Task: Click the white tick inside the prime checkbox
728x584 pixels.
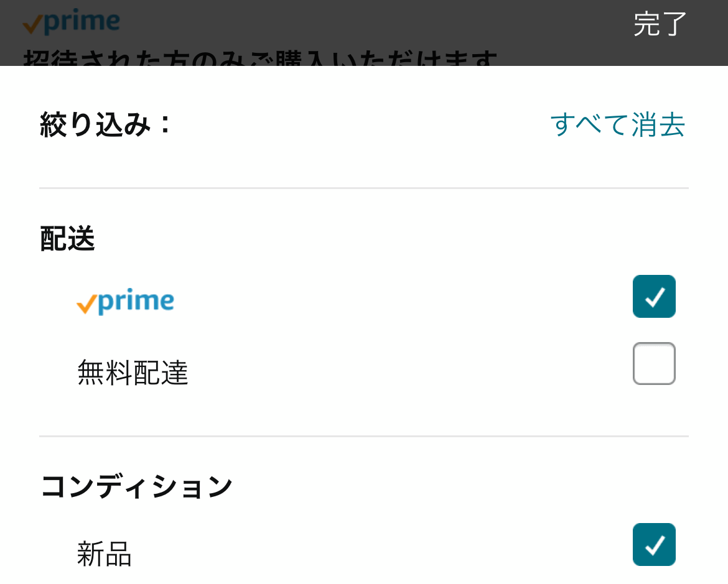Action: [655, 297]
